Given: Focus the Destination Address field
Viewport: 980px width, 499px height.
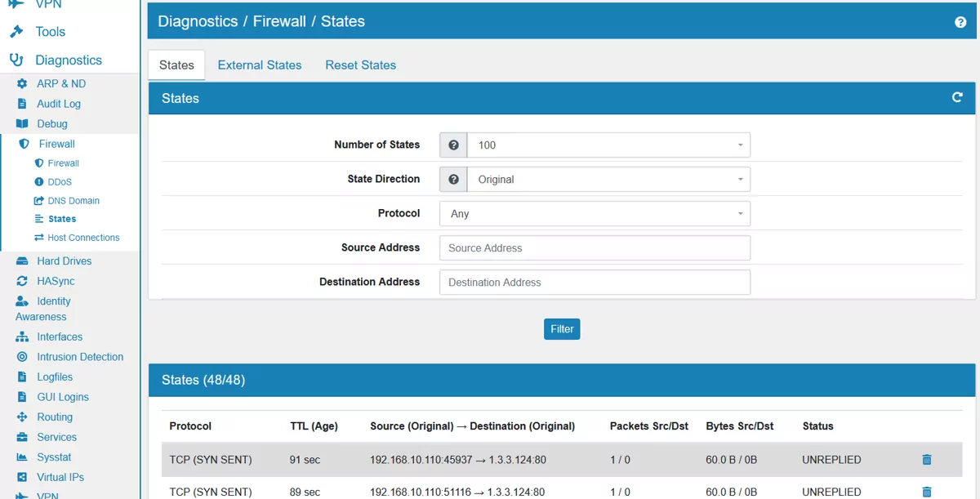Looking at the screenshot, I should tap(595, 283).
